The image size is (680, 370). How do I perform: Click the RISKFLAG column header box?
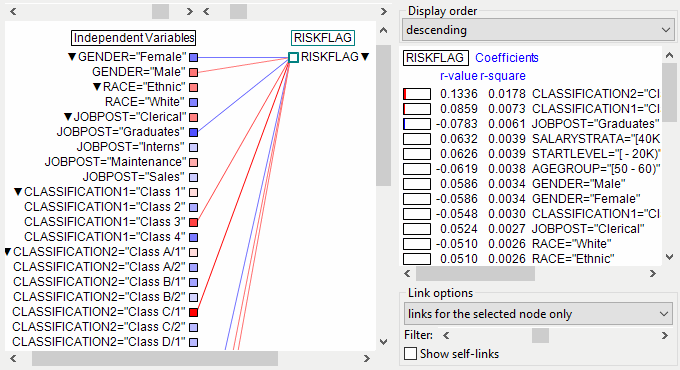coord(323,38)
